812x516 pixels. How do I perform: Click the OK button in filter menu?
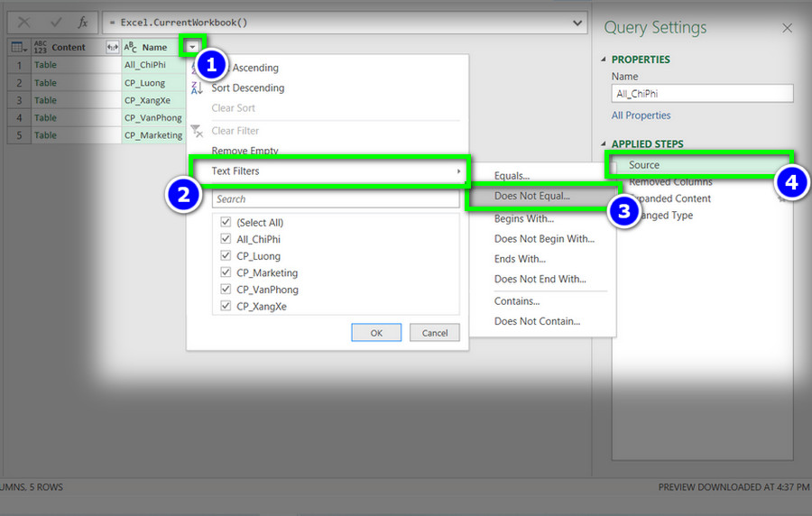pos(376,333)
